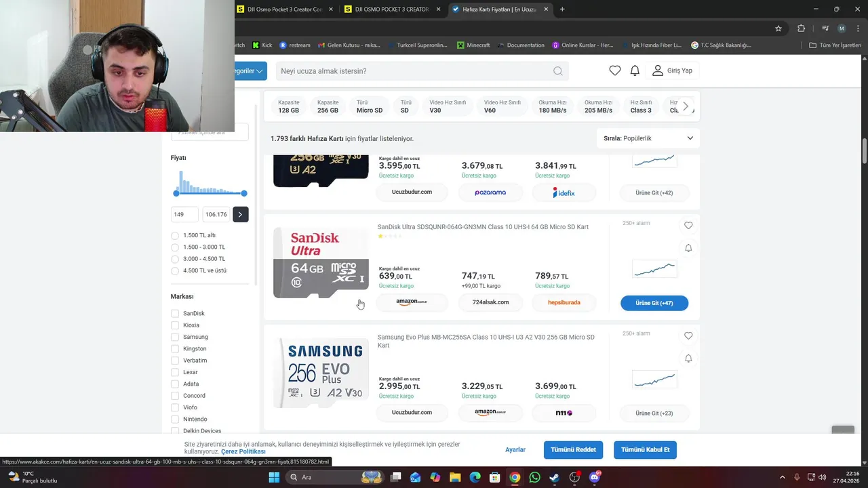Click the maximum price field showing 106.176
The height and width of the screenshot is (488, 868).
point(216,214)
